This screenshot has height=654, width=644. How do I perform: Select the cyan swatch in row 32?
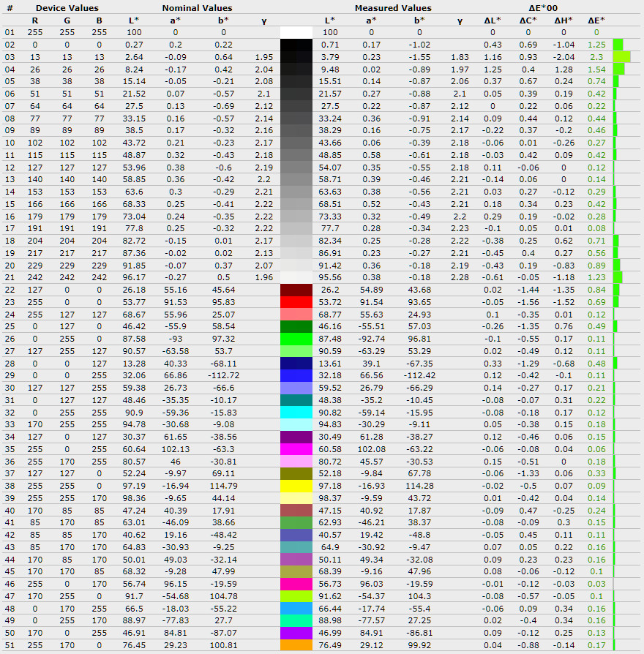pyautogui.click(x=296, y=412)
